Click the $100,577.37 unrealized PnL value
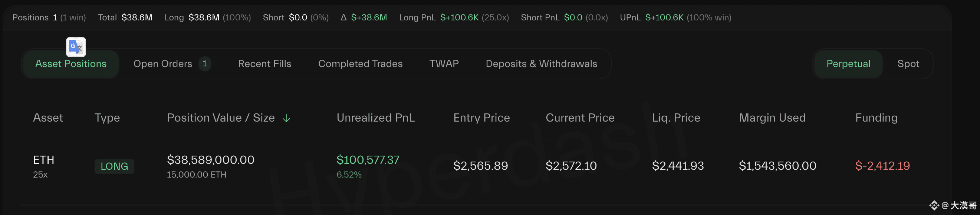This screenshot has height=215, width=980. [368, 160]
